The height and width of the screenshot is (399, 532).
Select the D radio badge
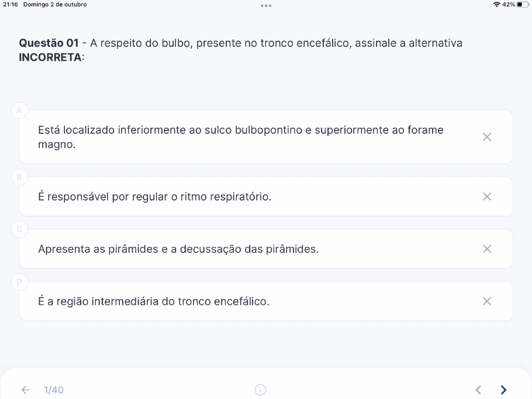point(19,281)
